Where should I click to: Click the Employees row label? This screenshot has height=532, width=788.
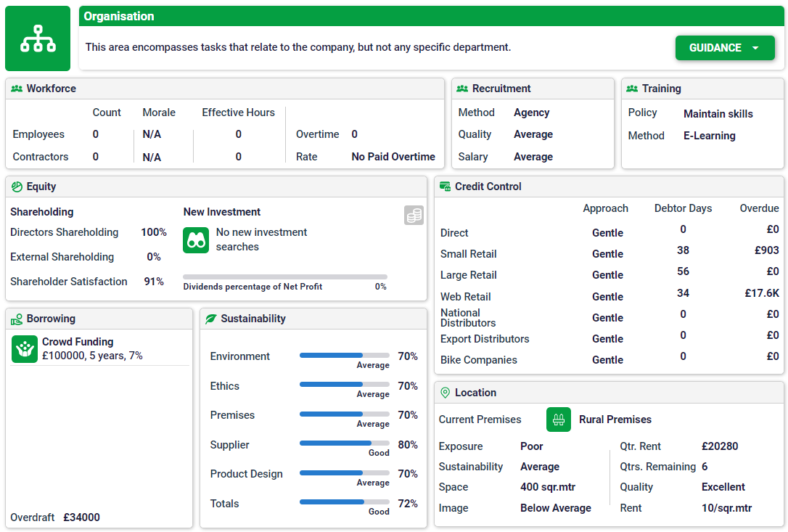[x=38, y=134]
